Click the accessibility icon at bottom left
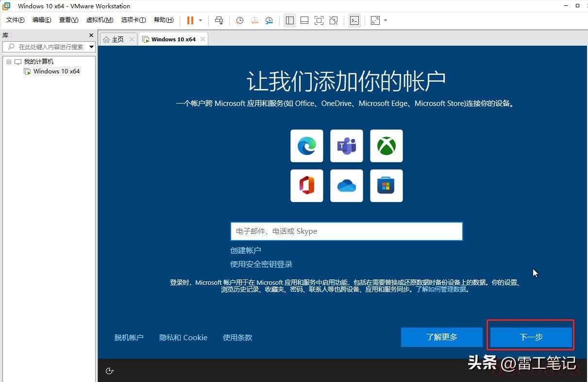 [x=110, y=371]
